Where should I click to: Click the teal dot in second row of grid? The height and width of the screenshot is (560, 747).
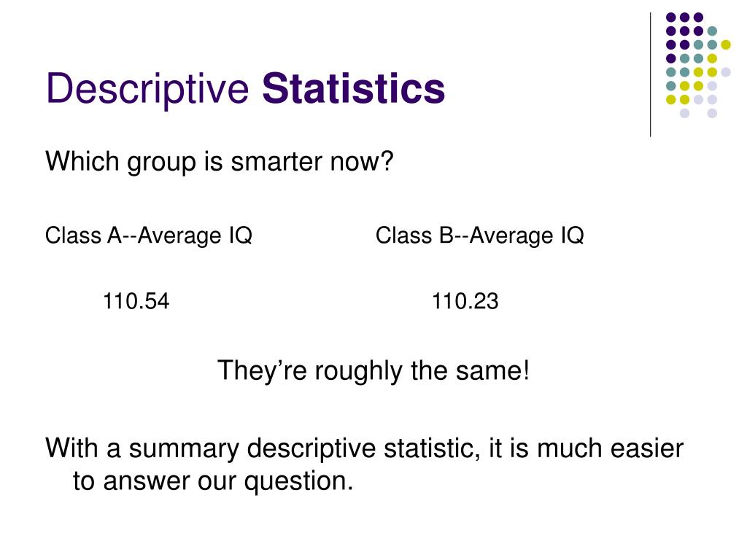[x=712, y=31]
